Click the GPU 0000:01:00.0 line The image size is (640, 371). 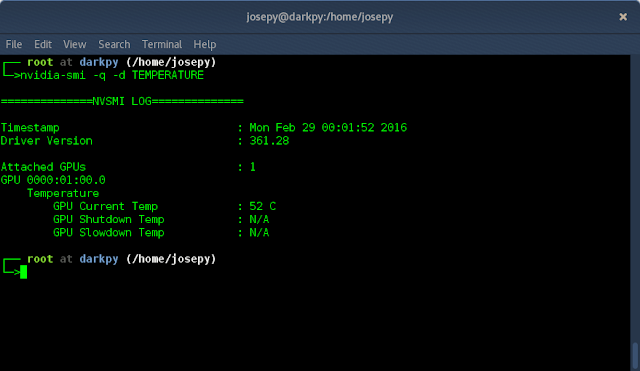[53, 180]
